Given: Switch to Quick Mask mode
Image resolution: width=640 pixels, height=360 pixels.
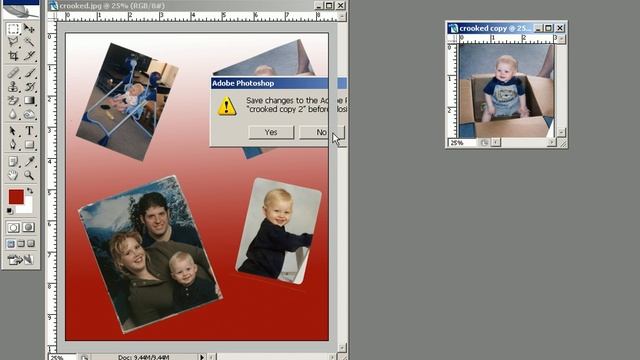Looking at the screenshot, I should pos(29,227).
